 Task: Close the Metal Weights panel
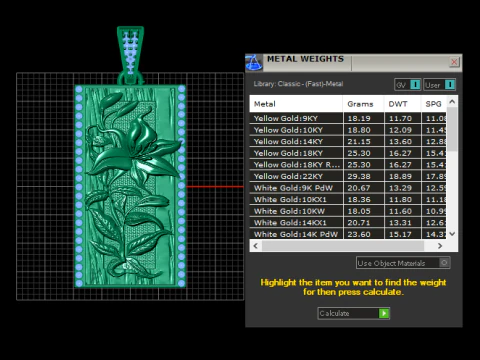point(454,62)
